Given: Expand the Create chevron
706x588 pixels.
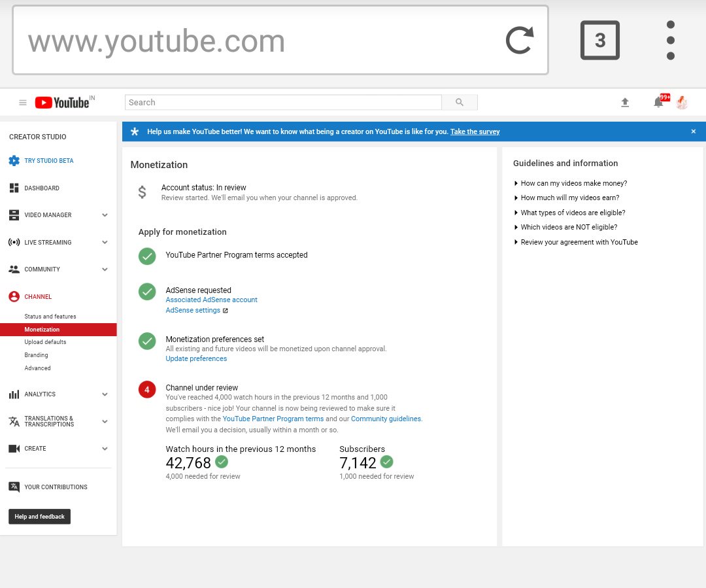Looking at the screenshot, I should (x=105, y=449).
